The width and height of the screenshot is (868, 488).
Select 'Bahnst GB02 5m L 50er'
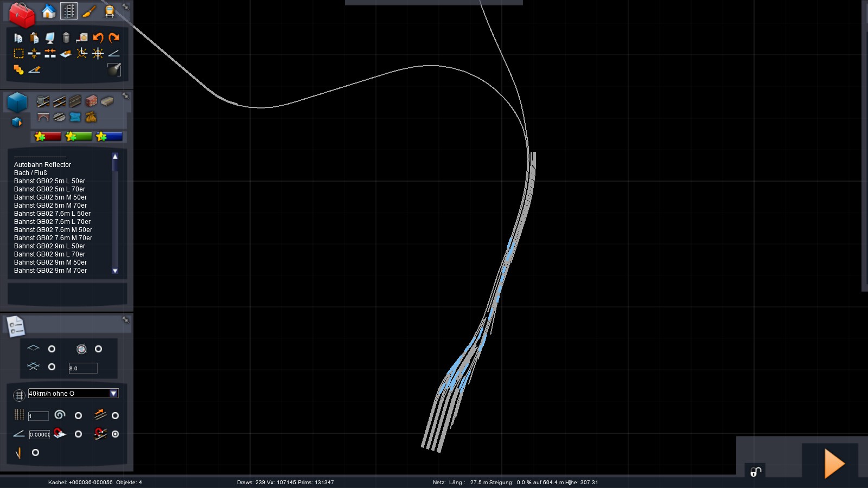(x=49, y=181)
